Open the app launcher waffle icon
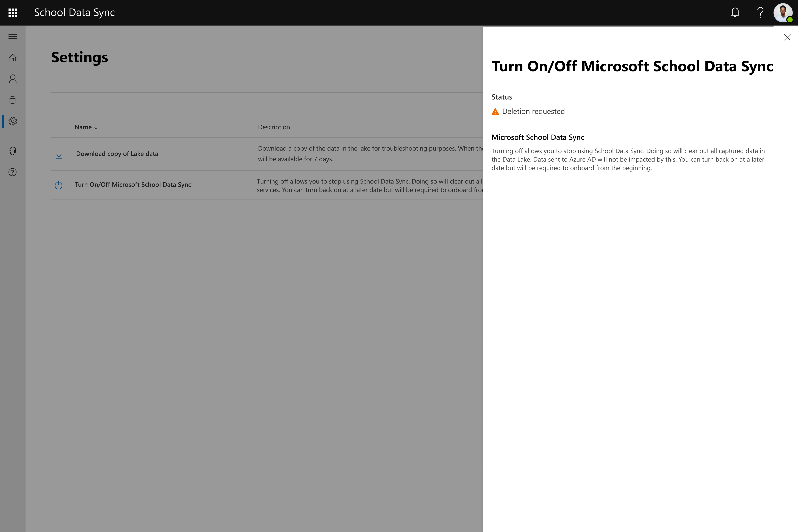 point(13,13)
